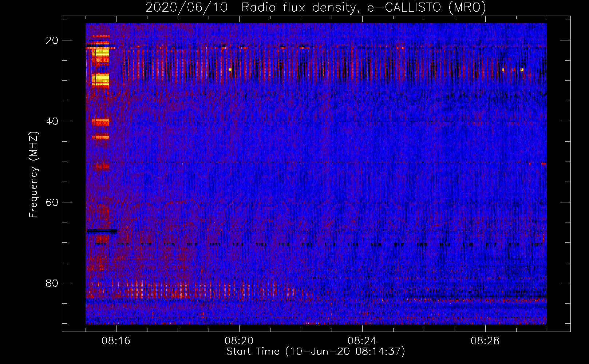
Task: Click the 08:20 time tick label
Action: click(239, 341)
